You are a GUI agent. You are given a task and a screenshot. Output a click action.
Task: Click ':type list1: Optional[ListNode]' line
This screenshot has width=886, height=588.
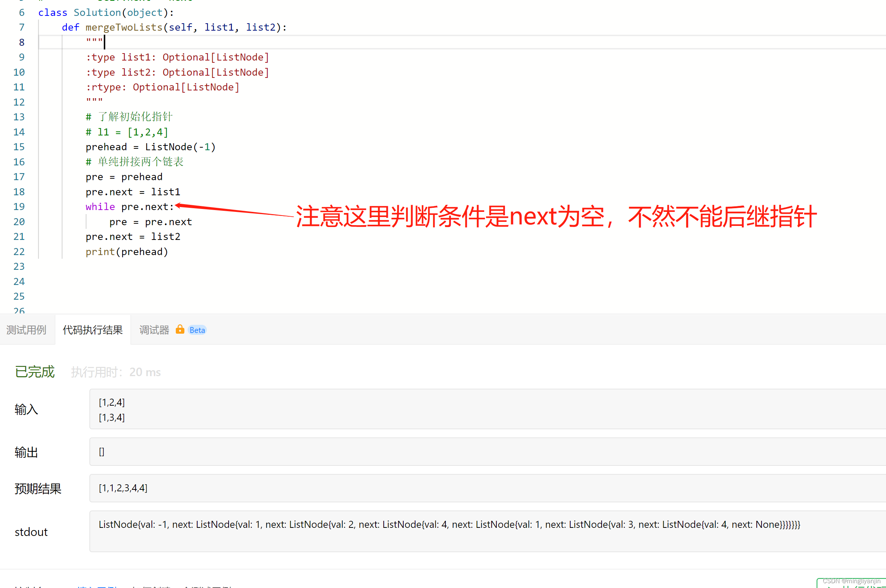pyautogui.click(x=177, y=57)
